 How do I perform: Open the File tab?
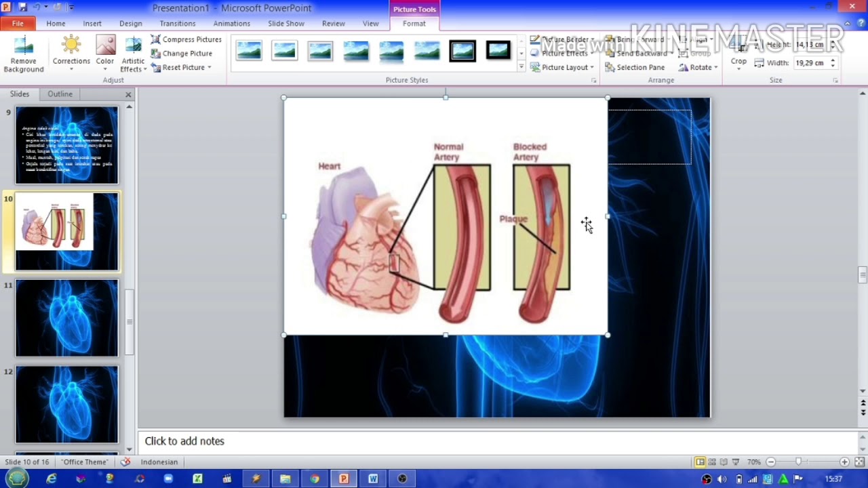[x=18, y=24]
